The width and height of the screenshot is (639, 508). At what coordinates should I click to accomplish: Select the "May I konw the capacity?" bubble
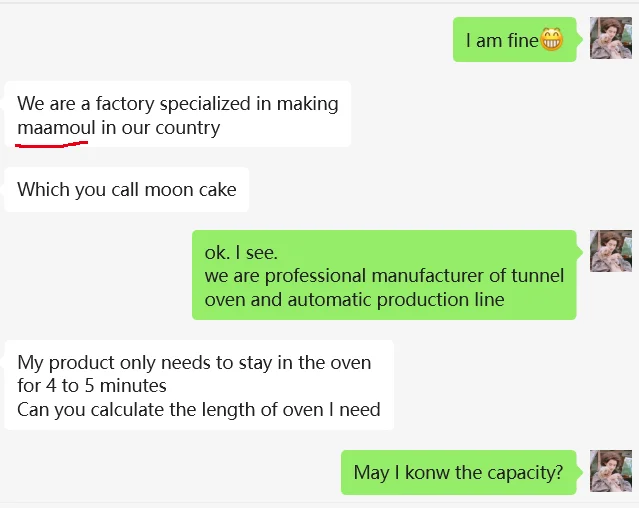point(458,472)
